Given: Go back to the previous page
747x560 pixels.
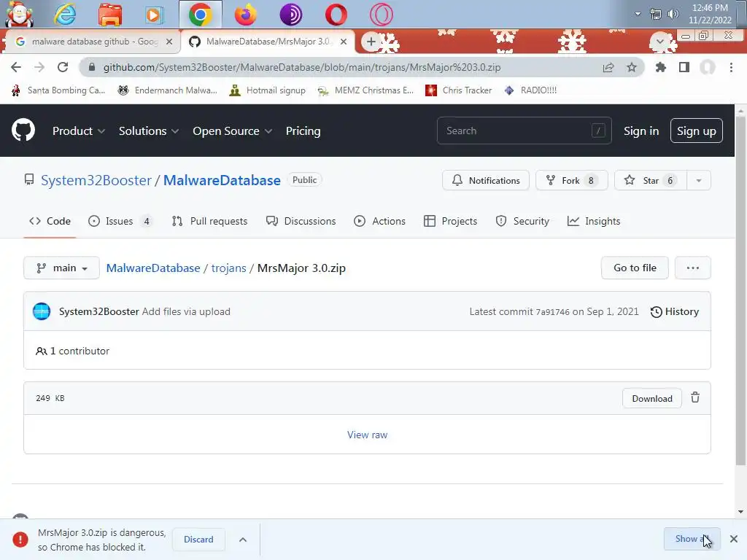Looking at the screenshot, I should [16, 67].
